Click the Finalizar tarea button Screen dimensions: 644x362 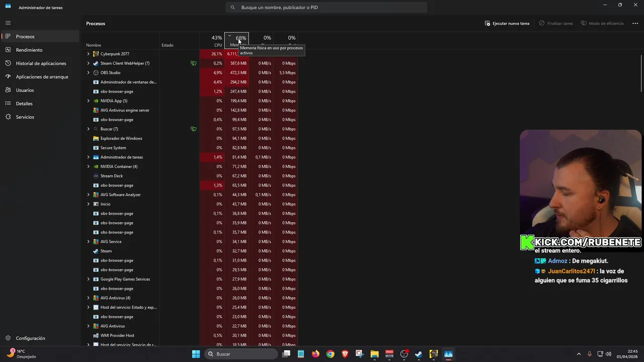[556, 23]
